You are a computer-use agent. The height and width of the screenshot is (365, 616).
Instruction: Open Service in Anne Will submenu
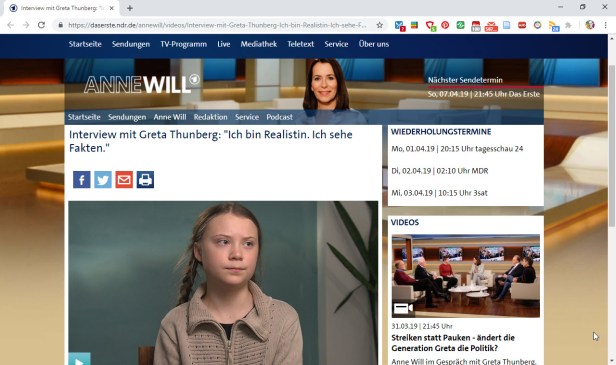247,117
